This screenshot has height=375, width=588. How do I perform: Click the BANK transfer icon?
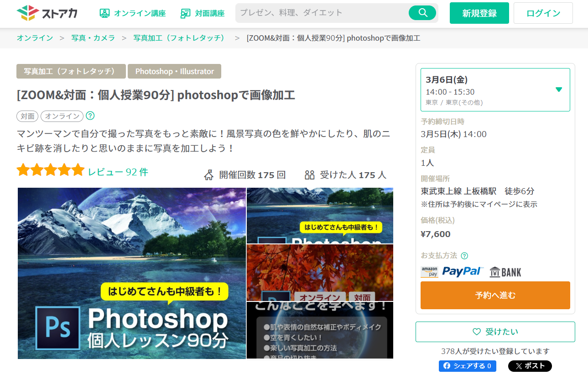click(x=505, y=272)
